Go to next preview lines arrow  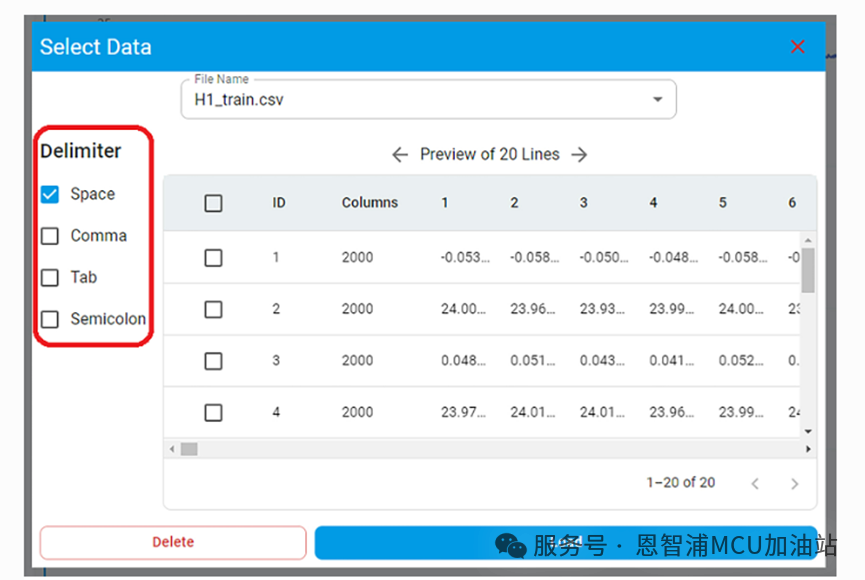(579, 155)
